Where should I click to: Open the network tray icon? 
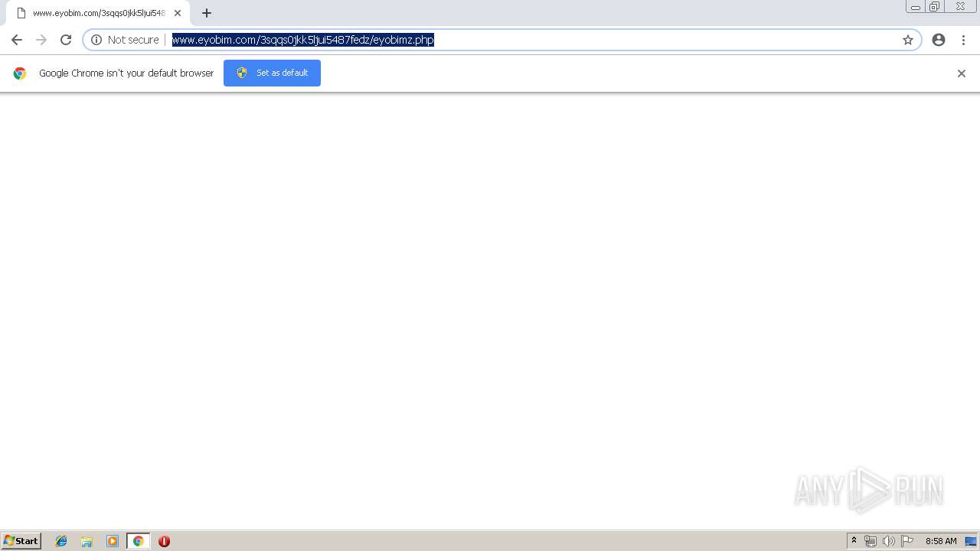pyautogui.click(x=871, y=541)
